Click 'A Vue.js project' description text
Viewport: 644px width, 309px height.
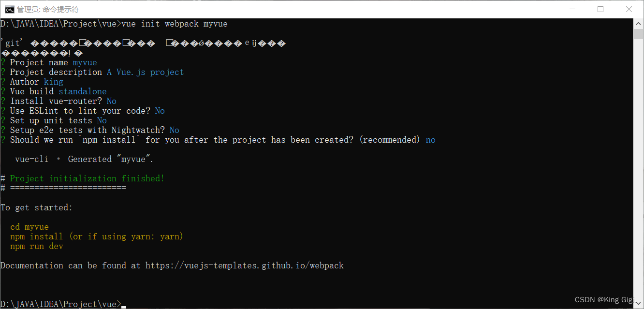pyautogui.click(x=146, y=72)
